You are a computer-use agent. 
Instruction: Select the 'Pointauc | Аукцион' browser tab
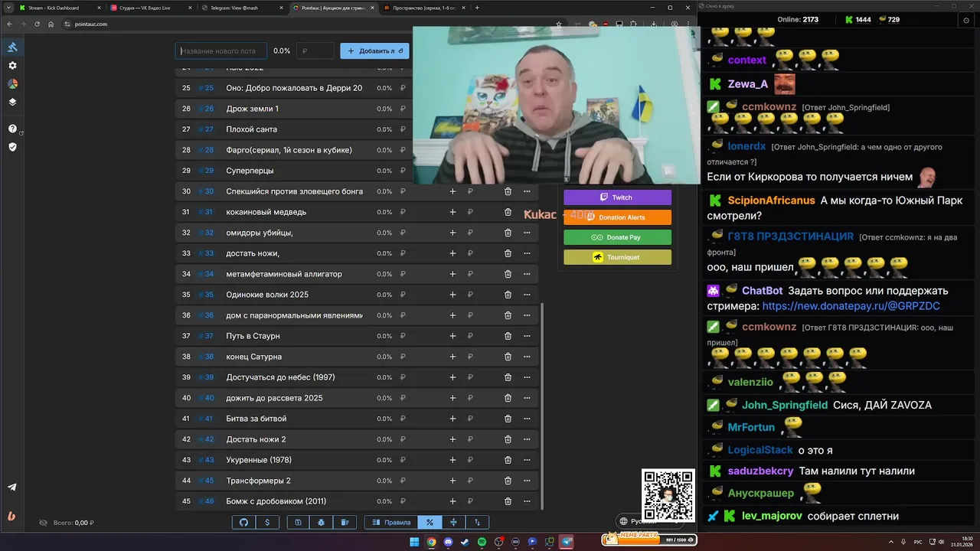pos(332,8)
